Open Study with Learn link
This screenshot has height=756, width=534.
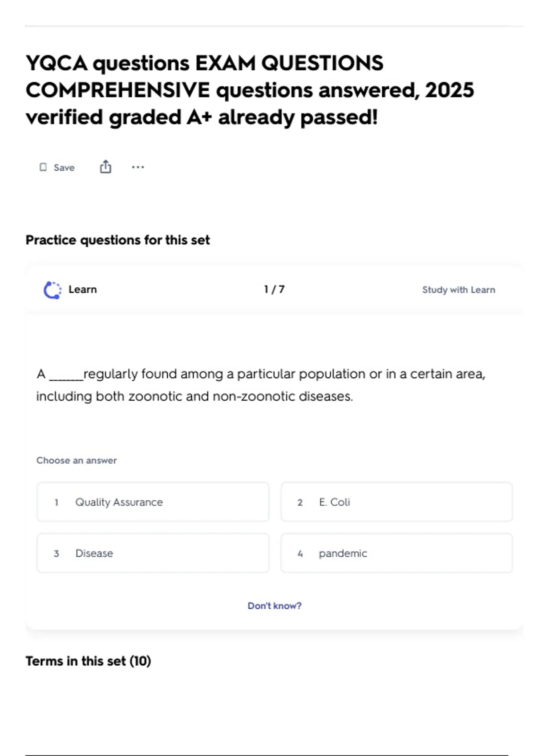point(458,290)
